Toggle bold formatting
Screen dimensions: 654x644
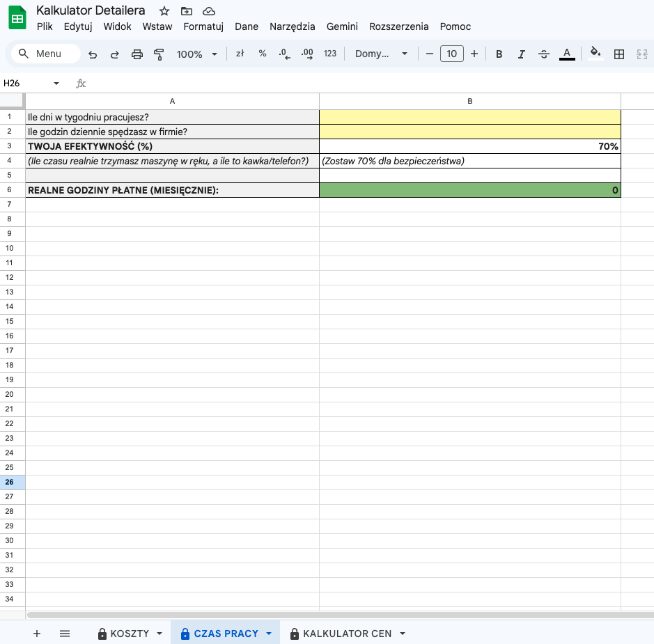coord(499,54)
